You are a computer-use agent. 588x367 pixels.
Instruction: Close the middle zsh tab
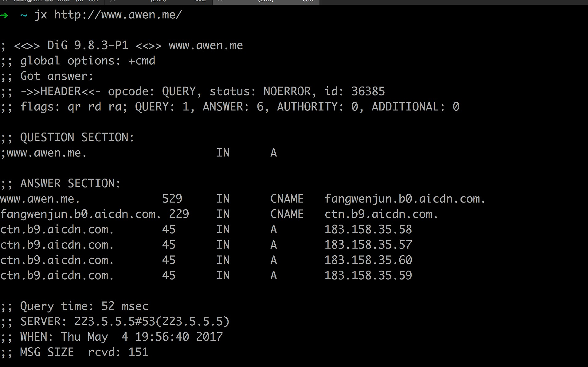pyautogui.click(x=112, y=1)
